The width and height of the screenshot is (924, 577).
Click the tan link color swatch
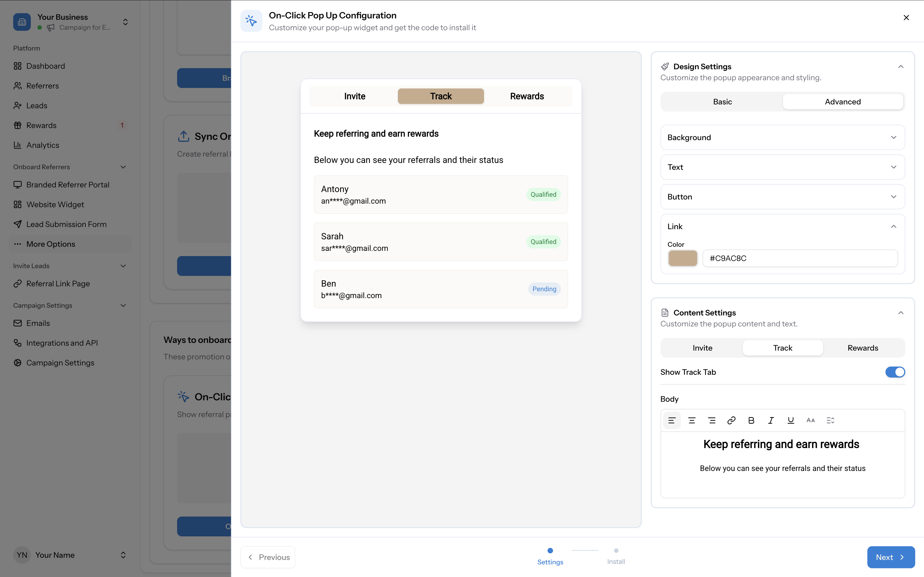[683, 258]
